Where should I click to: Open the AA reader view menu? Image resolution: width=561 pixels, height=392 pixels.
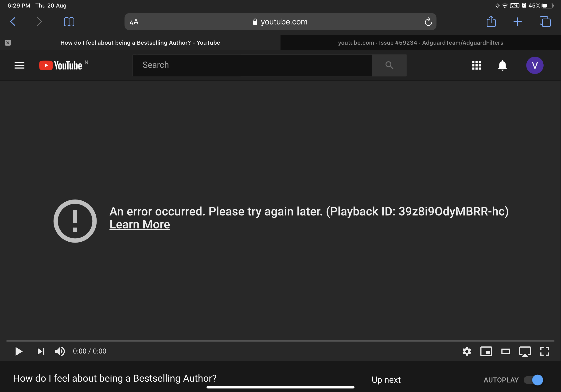[x=134, y=22]
